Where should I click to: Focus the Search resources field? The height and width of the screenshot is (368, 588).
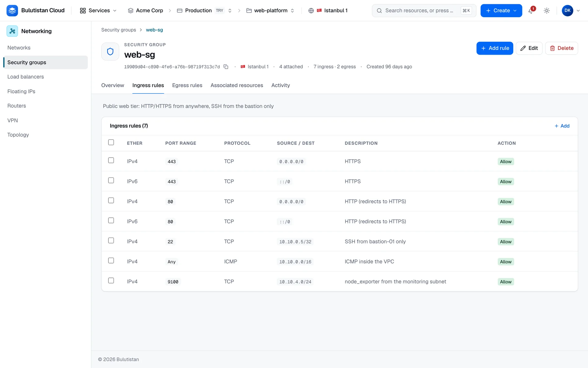(x=424, y=10)
